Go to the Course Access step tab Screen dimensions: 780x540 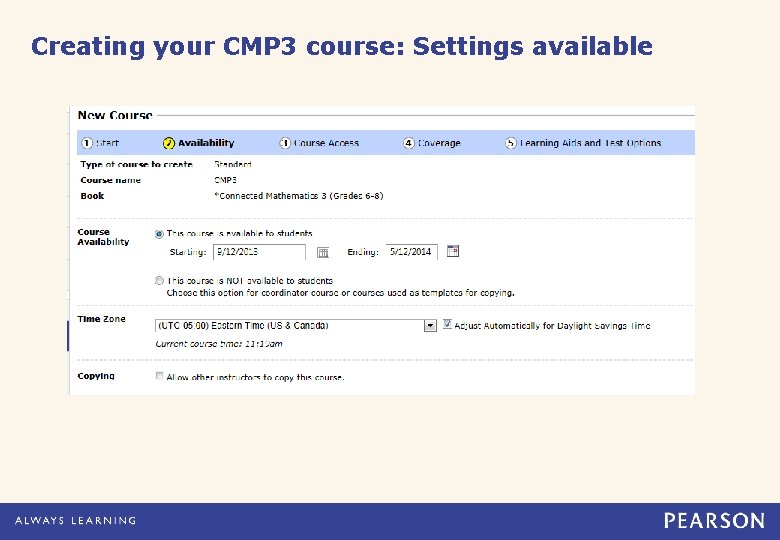point(319,143)
